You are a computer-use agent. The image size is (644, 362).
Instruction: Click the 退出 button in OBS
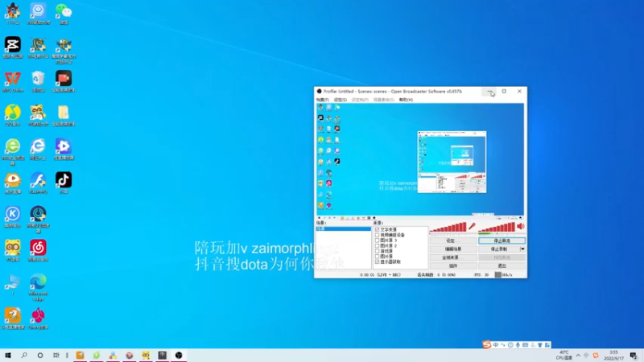point(502,266)
